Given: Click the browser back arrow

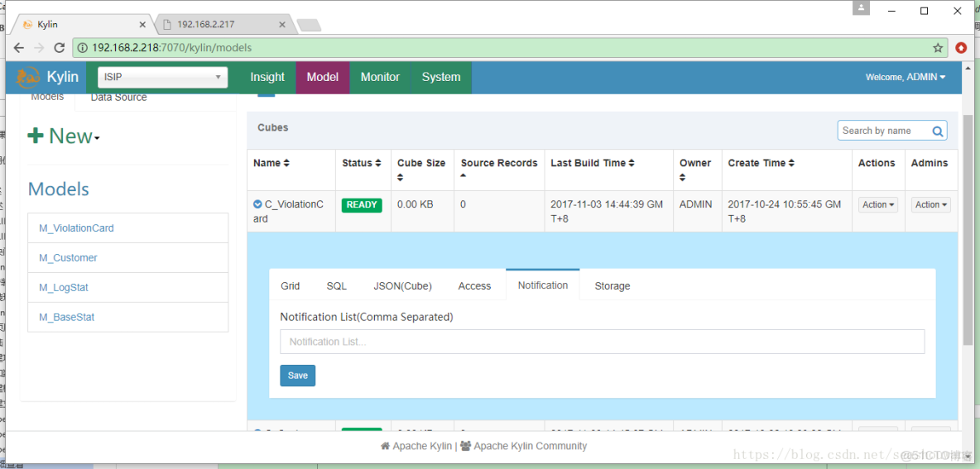Looking at the screenshot, I should [19, 47].
